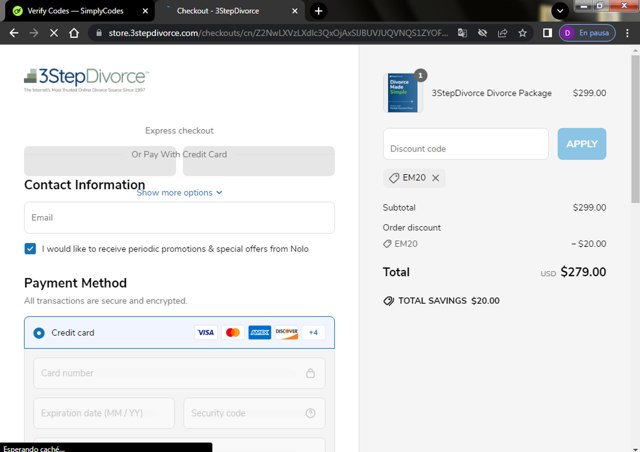
Task: Switch to Checkout - 3StepDivorce tab
Action: tap(218, 11)
